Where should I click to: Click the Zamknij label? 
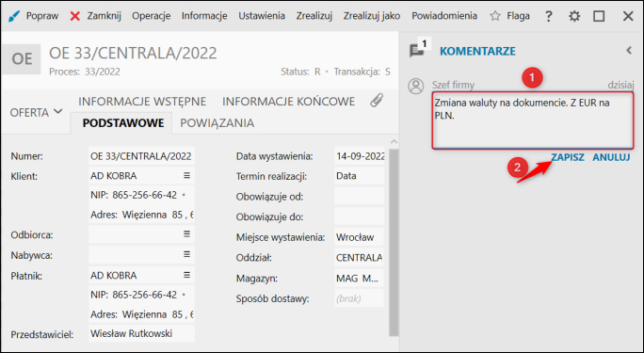point(104,16)
